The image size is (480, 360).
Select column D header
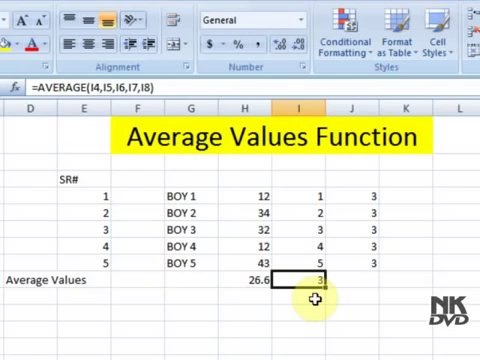30,108
